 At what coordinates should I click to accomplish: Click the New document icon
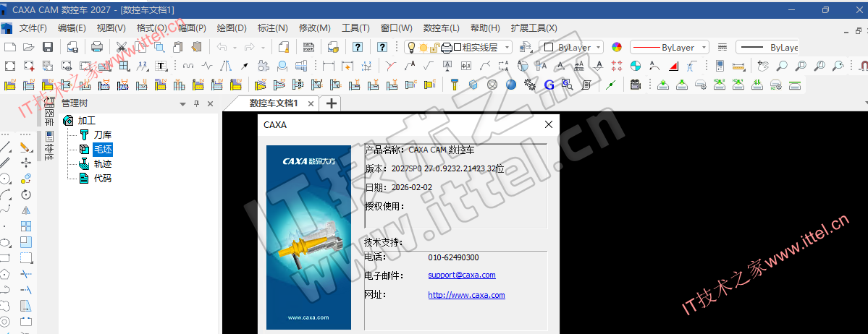pyautogui.click(x=10, y=48)
